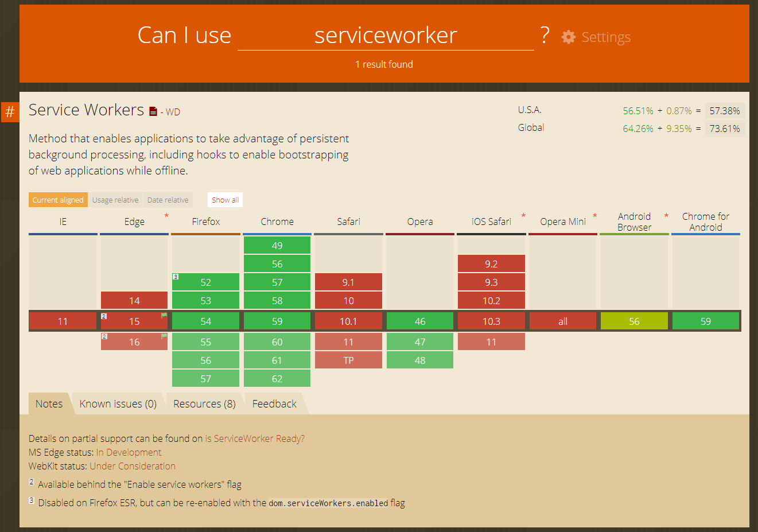Click the iOS Safari column header

click(x=491, y=222)
